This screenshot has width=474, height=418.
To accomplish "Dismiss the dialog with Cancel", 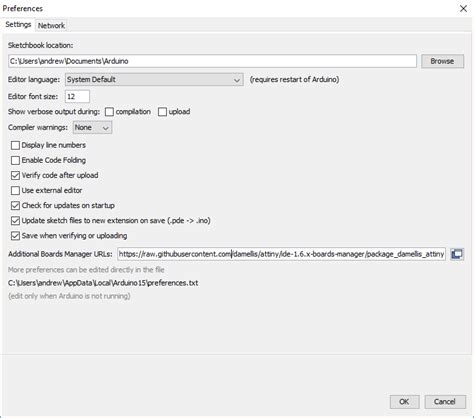I will click(445, 402).
